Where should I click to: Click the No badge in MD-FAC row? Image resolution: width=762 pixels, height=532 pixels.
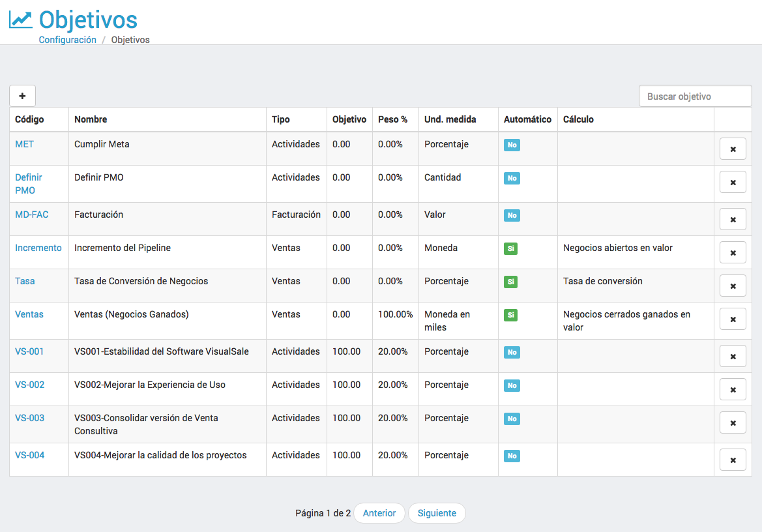512,215
